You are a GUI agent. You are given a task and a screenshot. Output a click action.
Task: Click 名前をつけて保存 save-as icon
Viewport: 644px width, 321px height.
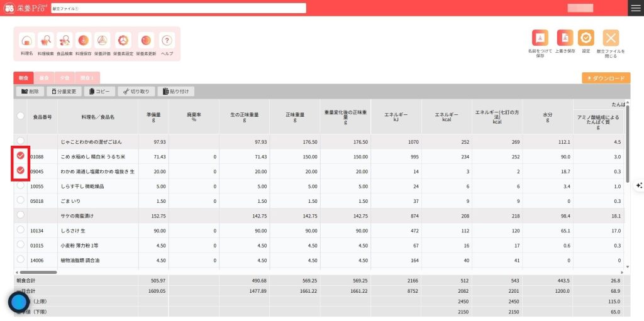coord(540,38)
